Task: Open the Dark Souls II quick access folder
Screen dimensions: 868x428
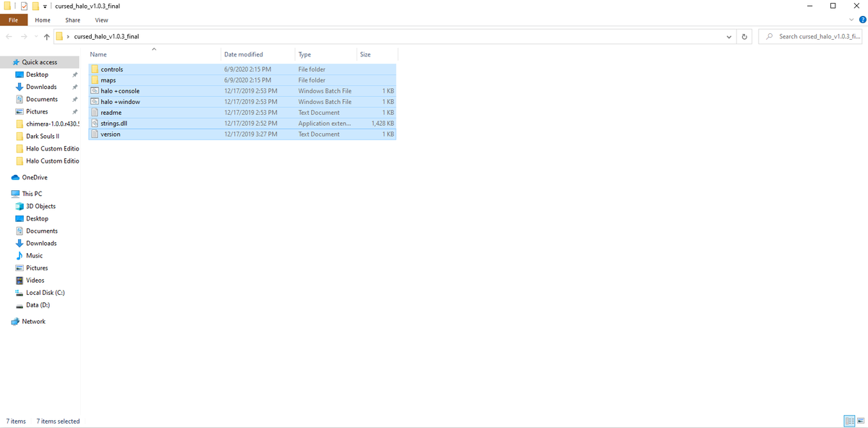Action: (x=42, y=136)
